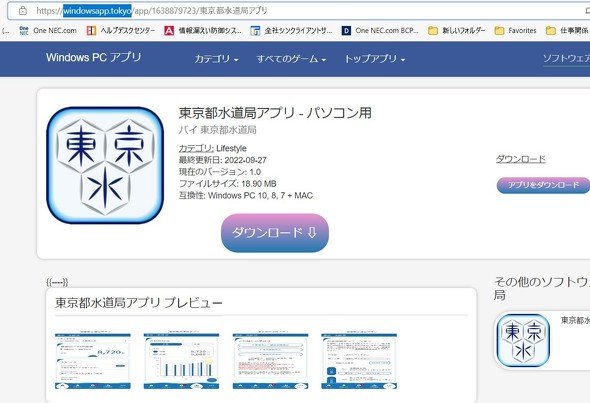Open the 全社シンクライアントサ bookmark

click(x=292, y=30)
